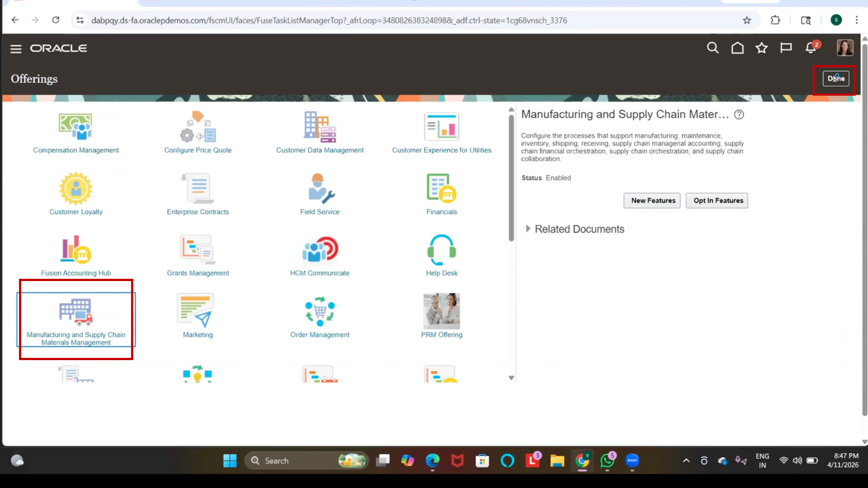Image resolution: width=868 pixels, height=488 pixels.
Task: Expand the Related Documents section
Action: coord(528,229)
